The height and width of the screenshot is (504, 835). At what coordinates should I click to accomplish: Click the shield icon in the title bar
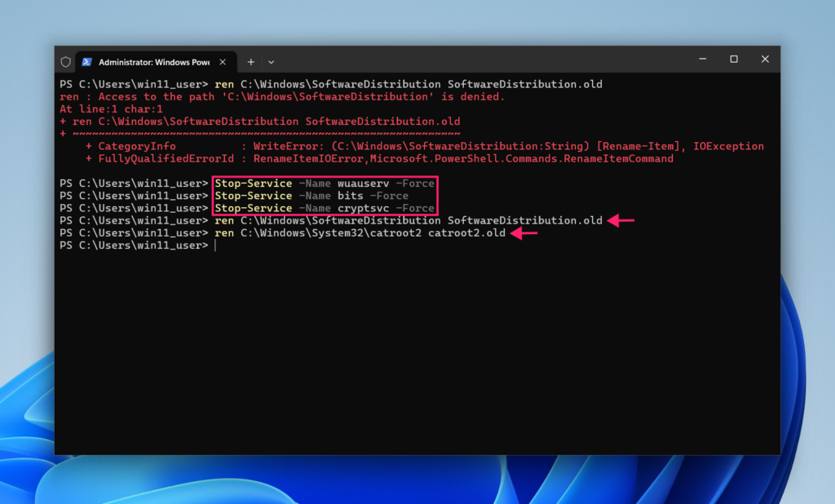pos(65,62)
